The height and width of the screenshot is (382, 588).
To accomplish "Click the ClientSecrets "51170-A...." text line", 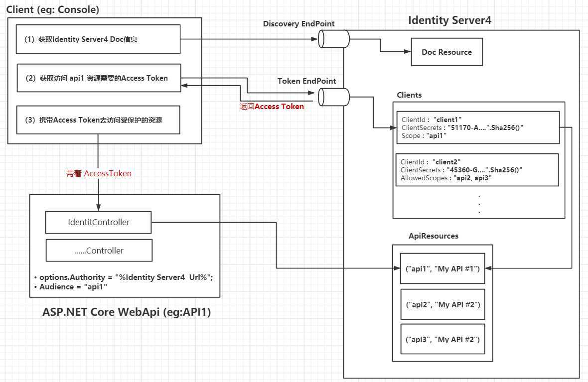I will coord(462,127).
